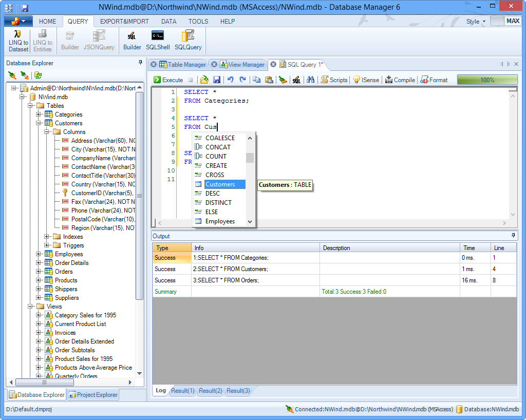Image resolution: width=526 pixels, height=420 pixels.
Task: Toggle the MAX window mode switch
Action: 504,21
